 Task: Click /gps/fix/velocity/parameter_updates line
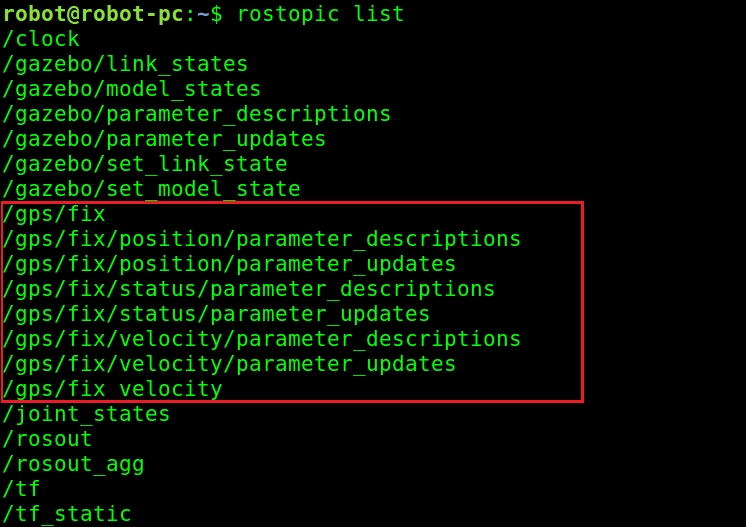coord(229,364)
